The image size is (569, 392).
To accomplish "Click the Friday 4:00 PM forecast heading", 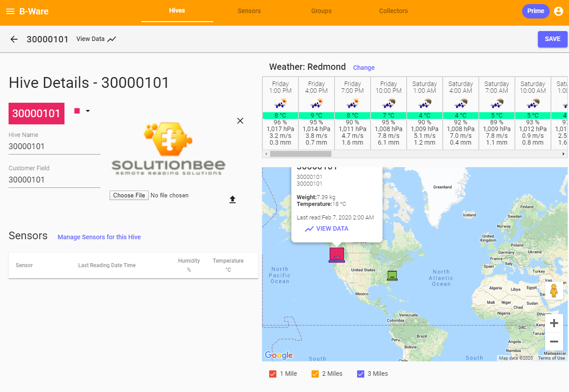I will pos(317,87).
